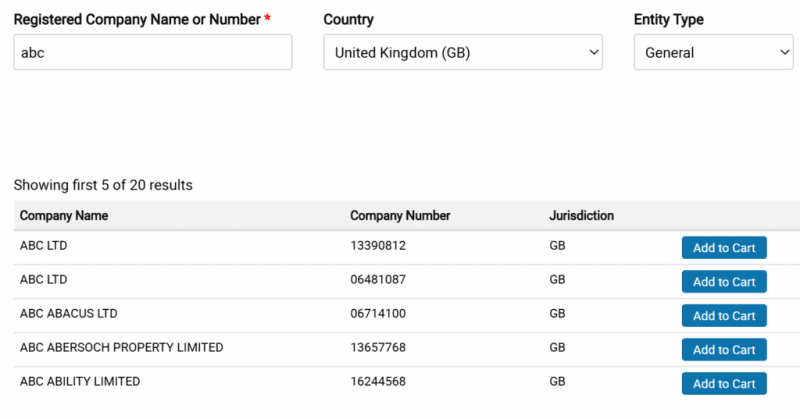Click the "Showing first 5 of 20 results" text
This screenshot has height=419, width=800.
point(103,185)
